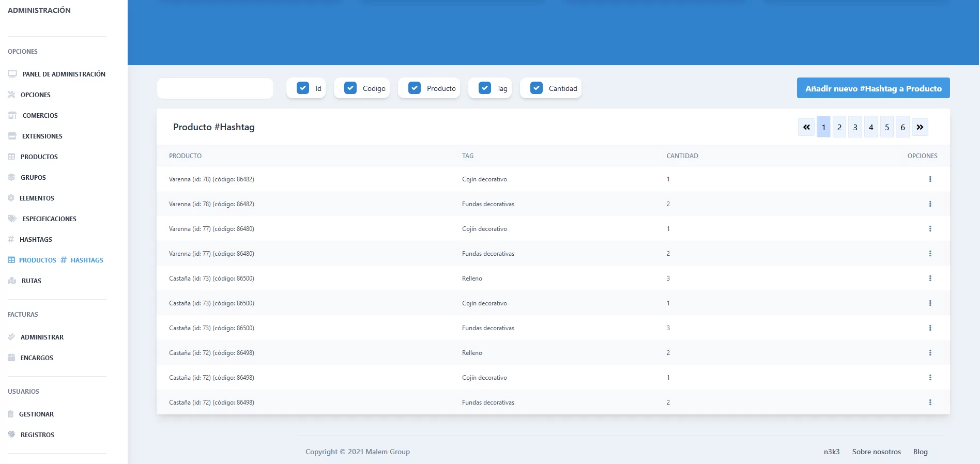This screenshot has width=980, height=464.
Task: Go to previous pages with double-left arrow
Action: tap(806, 127)
